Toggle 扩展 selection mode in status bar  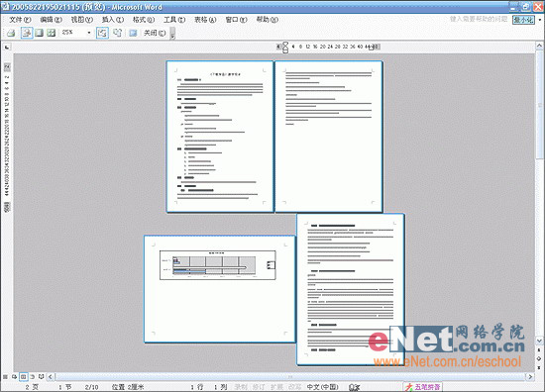[x=276, y=387]
